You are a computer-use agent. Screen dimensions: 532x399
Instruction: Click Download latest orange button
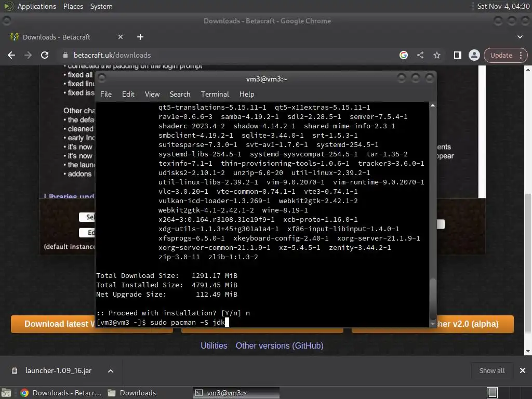53,324
